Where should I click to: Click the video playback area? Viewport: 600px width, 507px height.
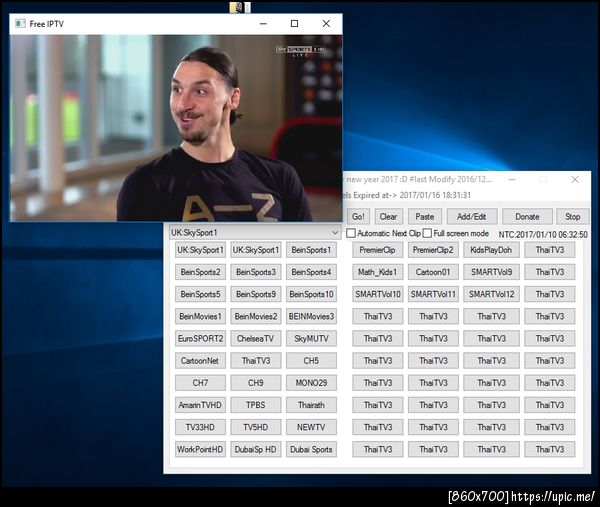[x=176, y=128]
